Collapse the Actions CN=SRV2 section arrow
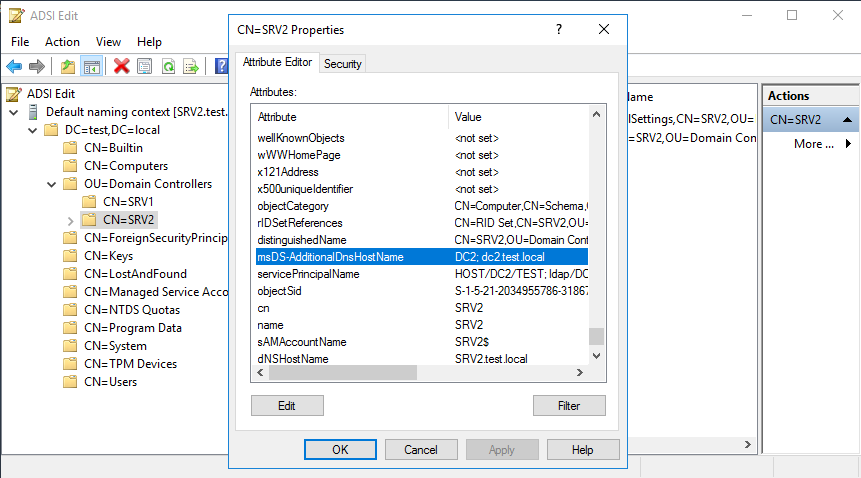This screenshot has height=478, width=861. coord(846,120)
